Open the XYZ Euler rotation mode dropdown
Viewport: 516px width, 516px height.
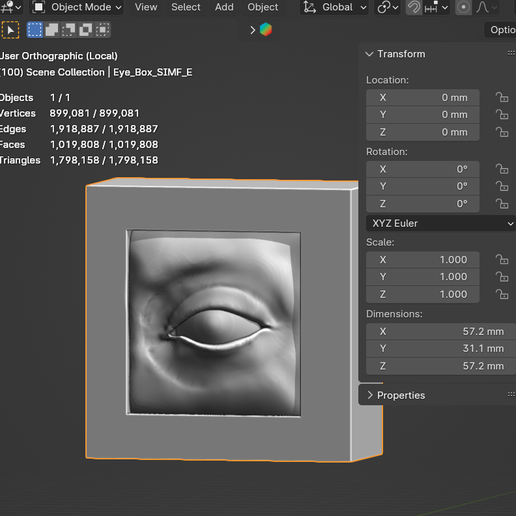pos(441,223)
